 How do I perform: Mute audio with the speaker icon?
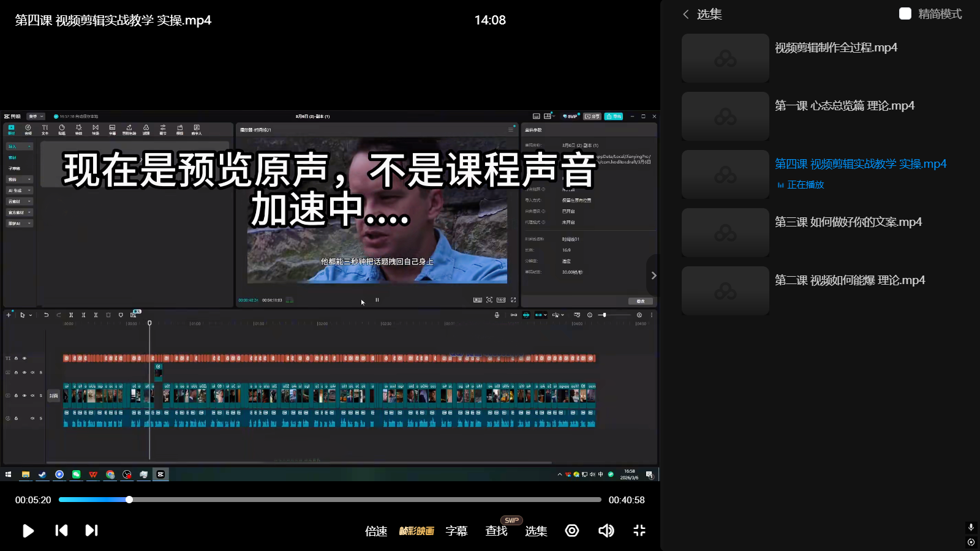(x=606, y=530)
